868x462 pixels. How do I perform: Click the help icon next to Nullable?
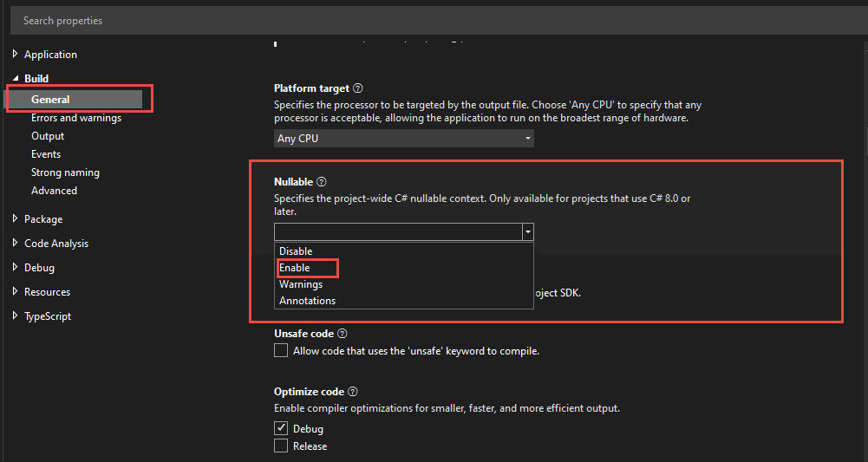tap(322, 182)
